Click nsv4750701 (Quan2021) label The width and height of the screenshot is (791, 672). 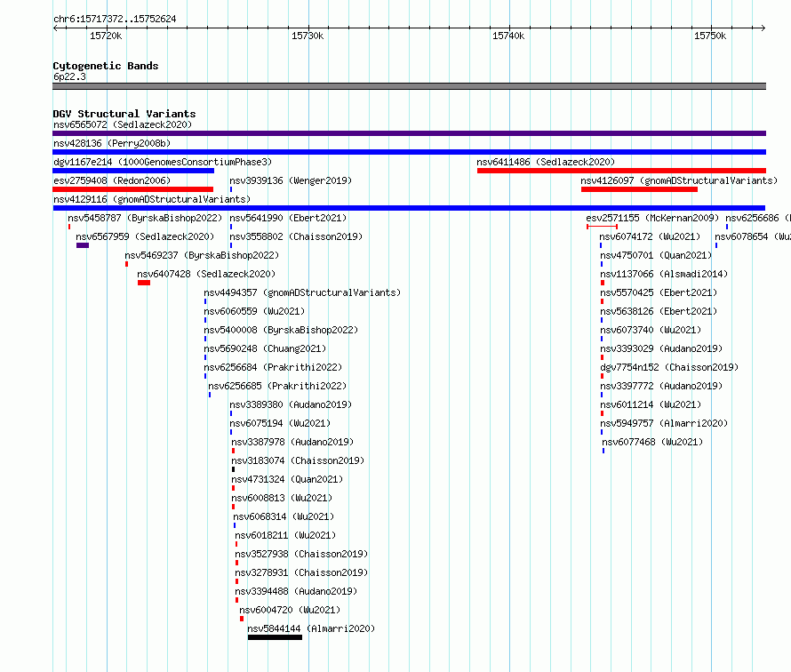point(656,255)
